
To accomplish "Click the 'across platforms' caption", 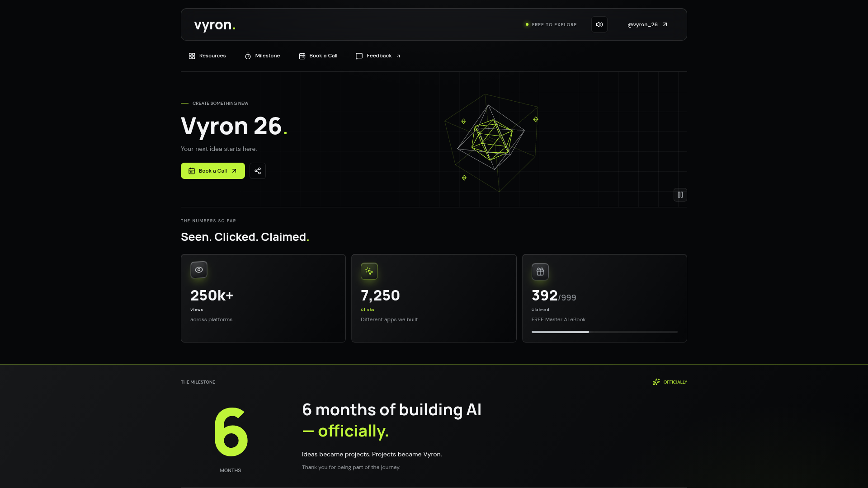I will 211,319.
